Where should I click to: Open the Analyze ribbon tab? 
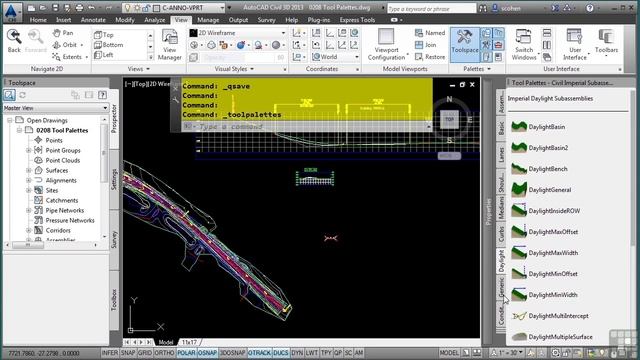[154, 20]
